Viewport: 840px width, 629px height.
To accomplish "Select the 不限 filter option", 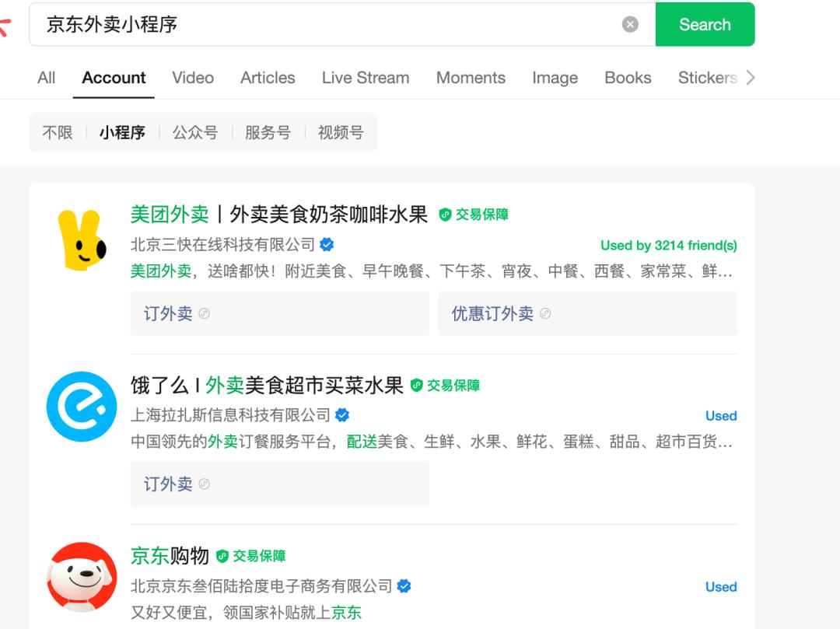I will [x=58, y=133].
